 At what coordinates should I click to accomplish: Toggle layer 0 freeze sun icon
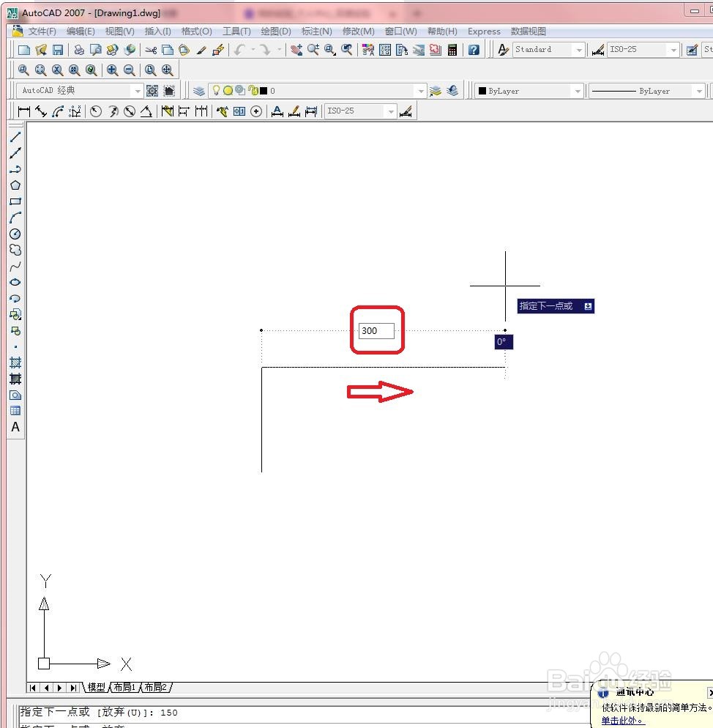coord(228,91)
